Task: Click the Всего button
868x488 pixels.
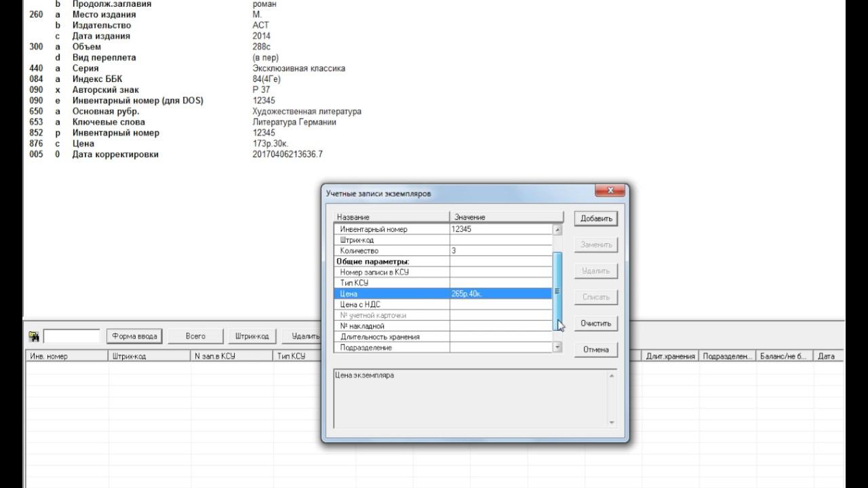Action: click(x=195, y=336)
